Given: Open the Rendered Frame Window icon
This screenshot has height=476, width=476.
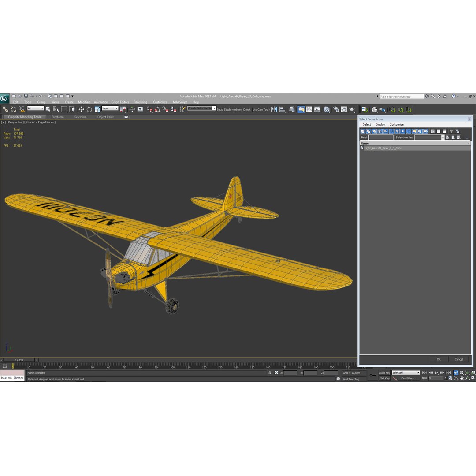Looking at the screenshot, I should 344,109.
